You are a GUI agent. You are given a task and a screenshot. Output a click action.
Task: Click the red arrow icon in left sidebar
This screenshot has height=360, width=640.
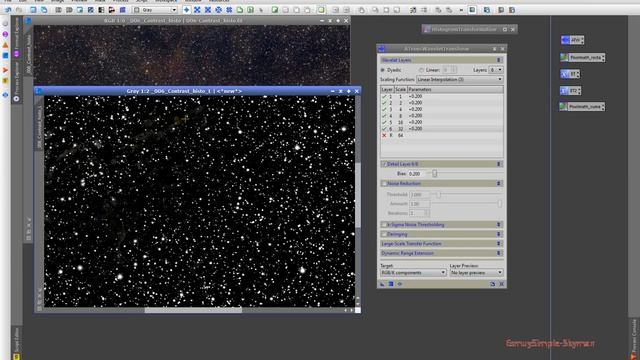click(x=5, y=71)
